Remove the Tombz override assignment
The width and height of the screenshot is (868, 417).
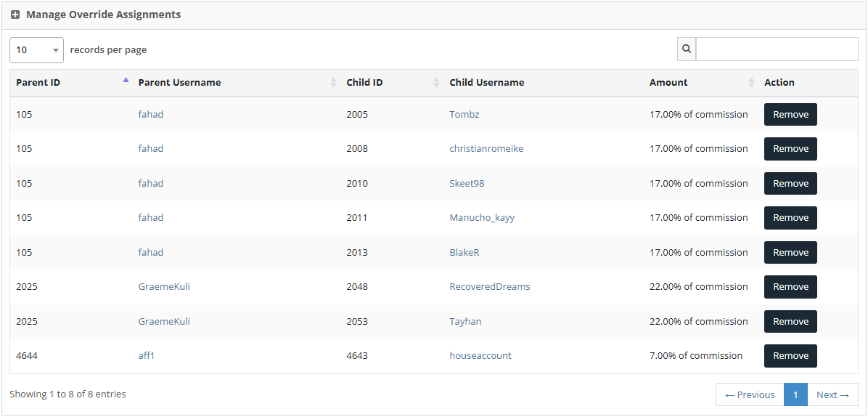[x=790, y=115]
